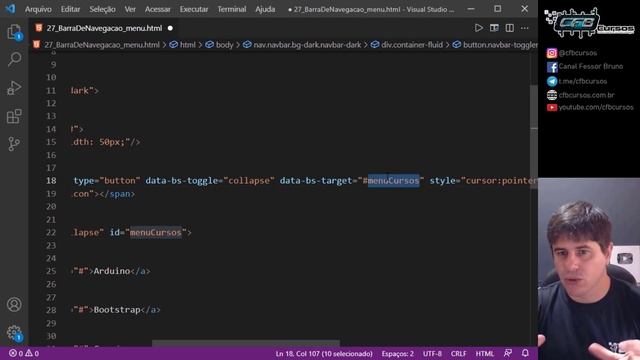Click Ln 18, Col 107 in status bar
Image resolution: width=640 pixels, height=360 pixels.
click(324, 353)
